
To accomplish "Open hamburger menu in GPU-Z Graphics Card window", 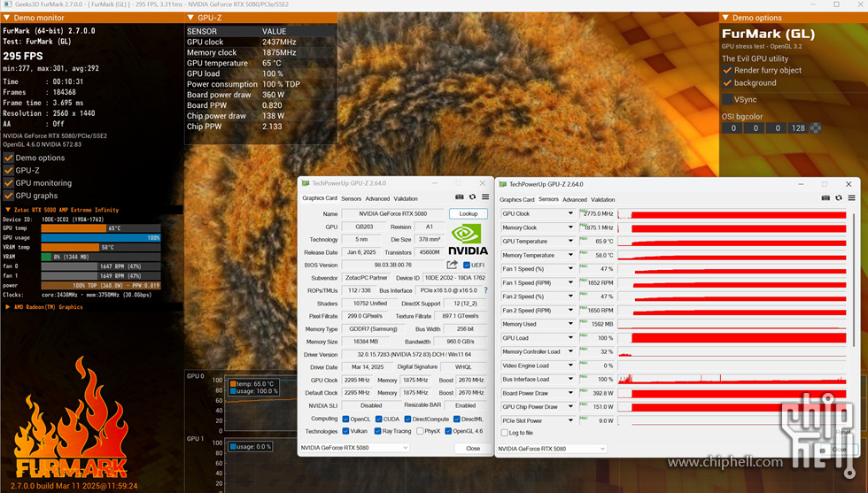I will point(485,197).
